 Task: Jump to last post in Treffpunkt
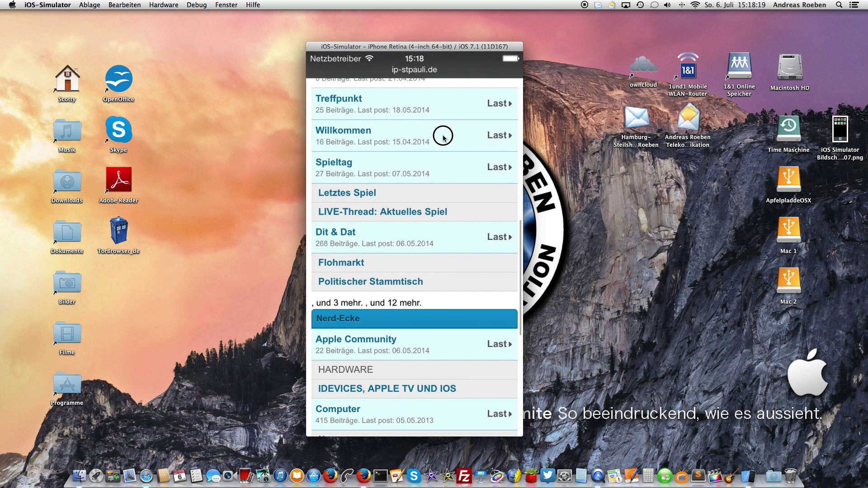click(499, 103)
